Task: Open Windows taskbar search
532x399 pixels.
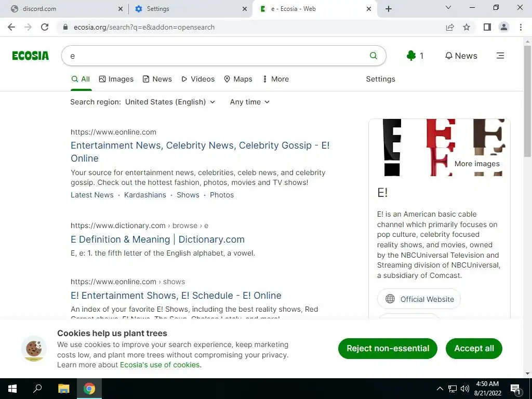Action: [x=37, y=389]
